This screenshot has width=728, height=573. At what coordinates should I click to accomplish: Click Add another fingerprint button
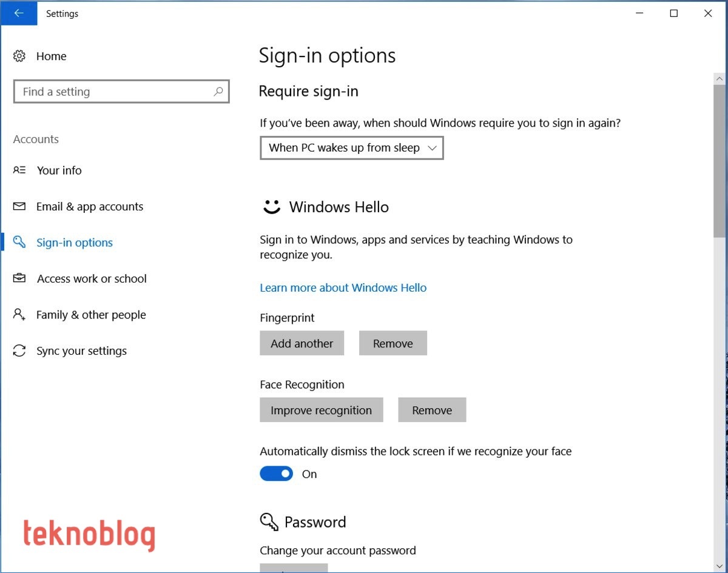click(x=302, y=343)
